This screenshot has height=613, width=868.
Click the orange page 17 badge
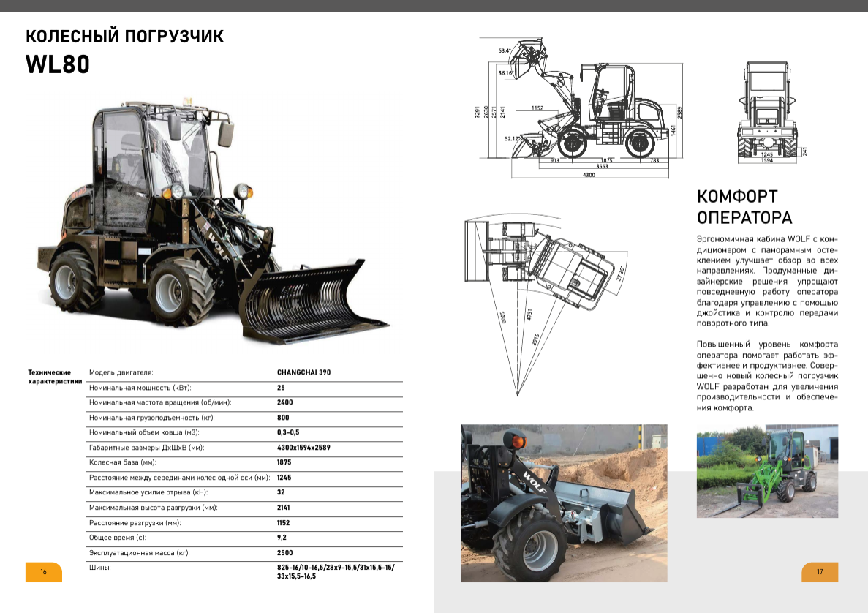[x=820, y=571]
